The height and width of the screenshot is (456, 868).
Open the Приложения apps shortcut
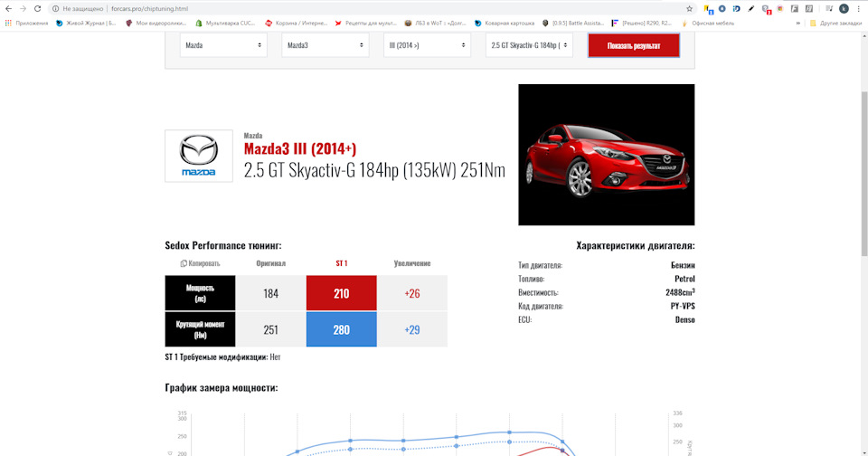[26, 24]
